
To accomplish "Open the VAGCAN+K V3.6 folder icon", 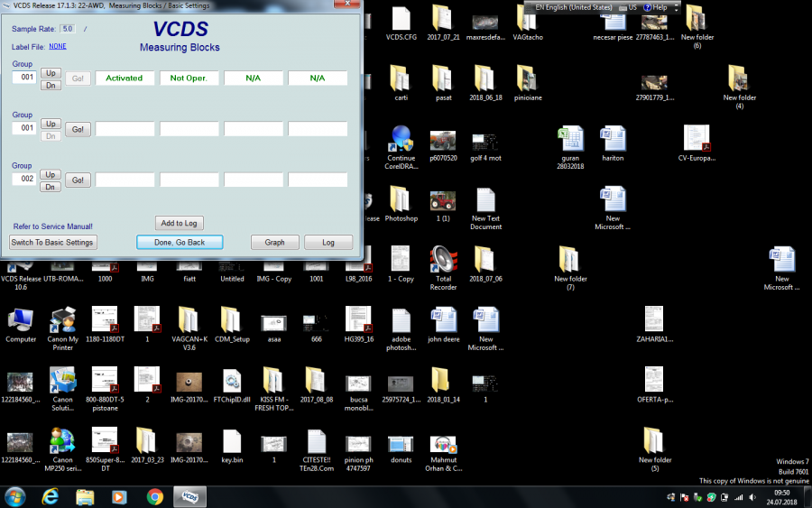I will point(189,320).
